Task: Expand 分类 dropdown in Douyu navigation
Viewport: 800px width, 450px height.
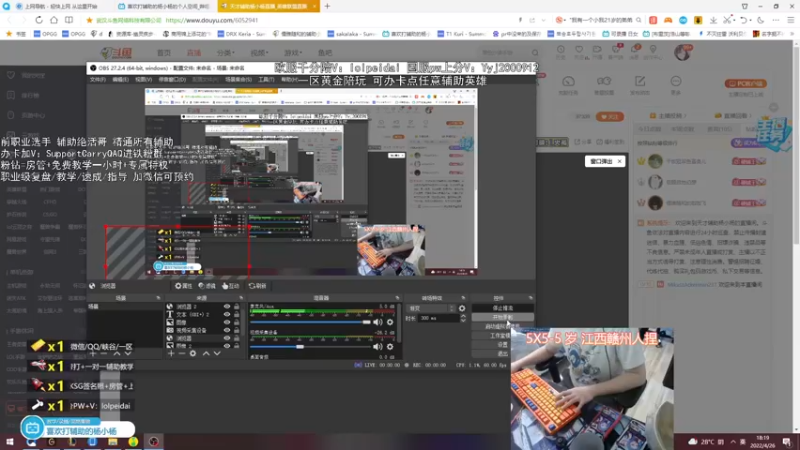Action: point(226,53)
